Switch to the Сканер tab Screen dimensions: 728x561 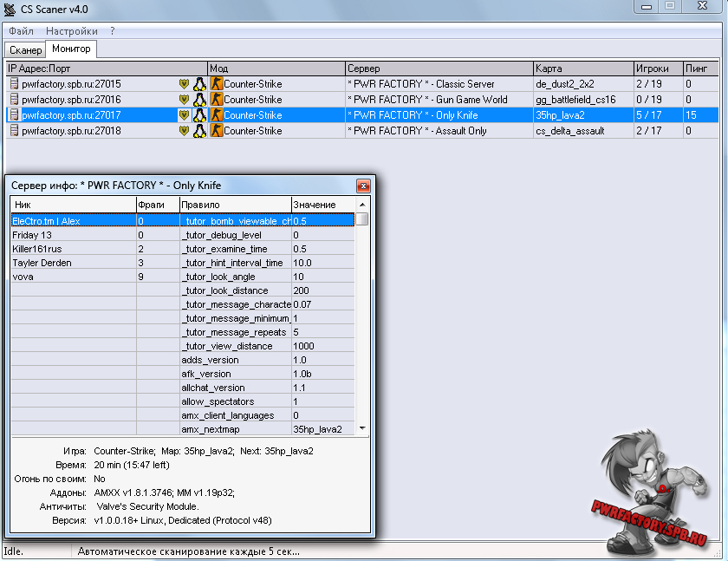(x=25, y=50)
